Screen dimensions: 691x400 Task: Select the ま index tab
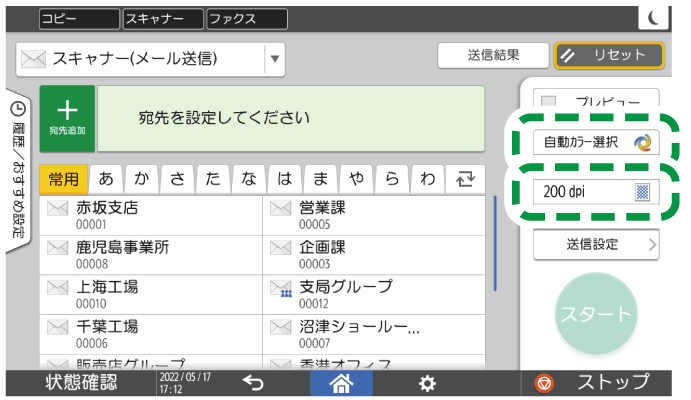tap(320, 179)
